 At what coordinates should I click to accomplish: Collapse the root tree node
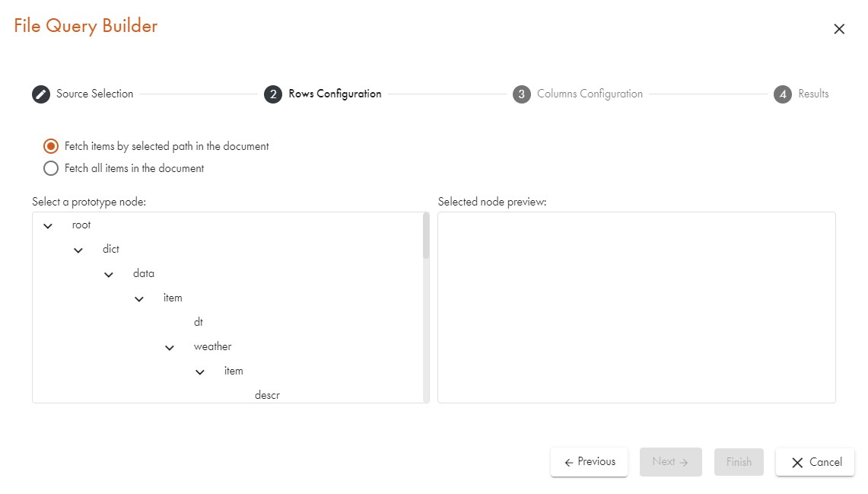point(48,226)
